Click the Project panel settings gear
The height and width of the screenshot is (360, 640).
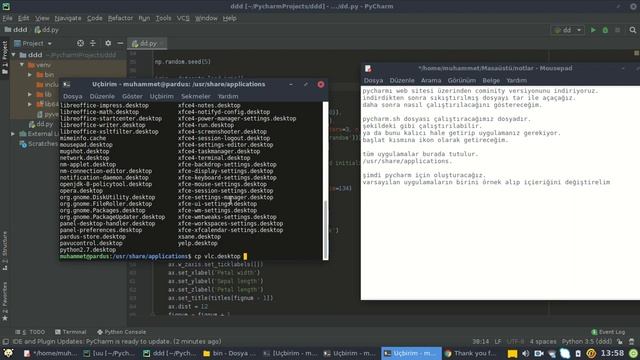pyautogui.click(x=108, y=43)
